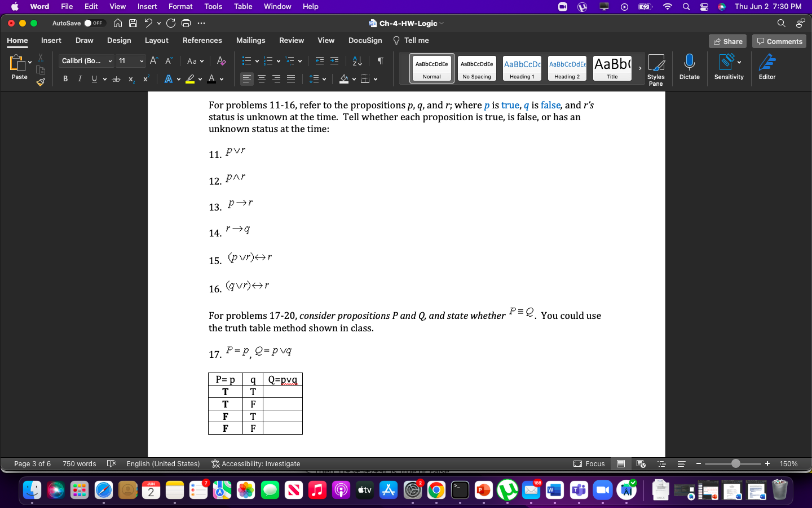812x508 pixels.
Task: Select the Format Painter tool
Action: tap(40, 83)
